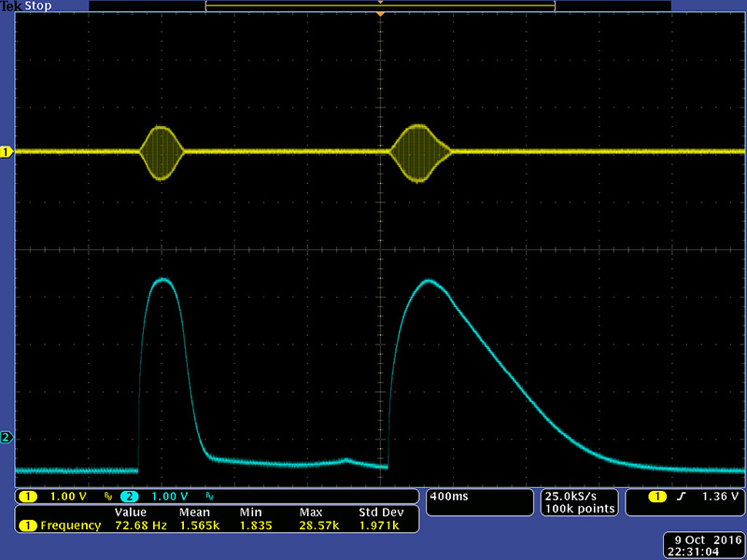The image size is (747, 560).
Task: Click the 25.0kS/s sample rate readout
Action: tap(571, 497)
